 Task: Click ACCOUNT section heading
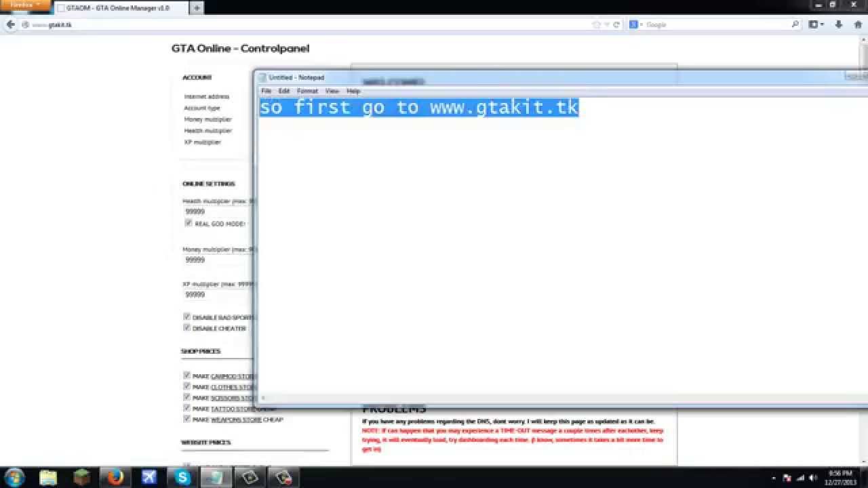(x=197, y=77)
